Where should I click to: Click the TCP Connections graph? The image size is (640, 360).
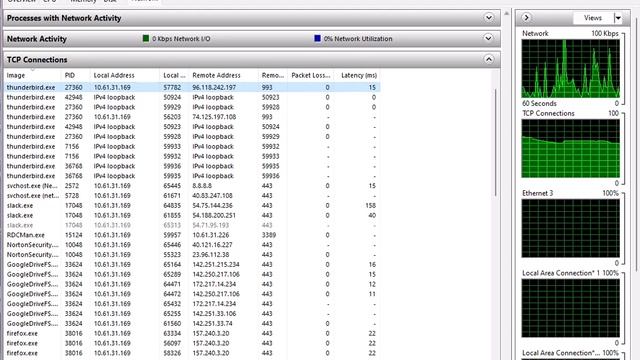(571, 149)
